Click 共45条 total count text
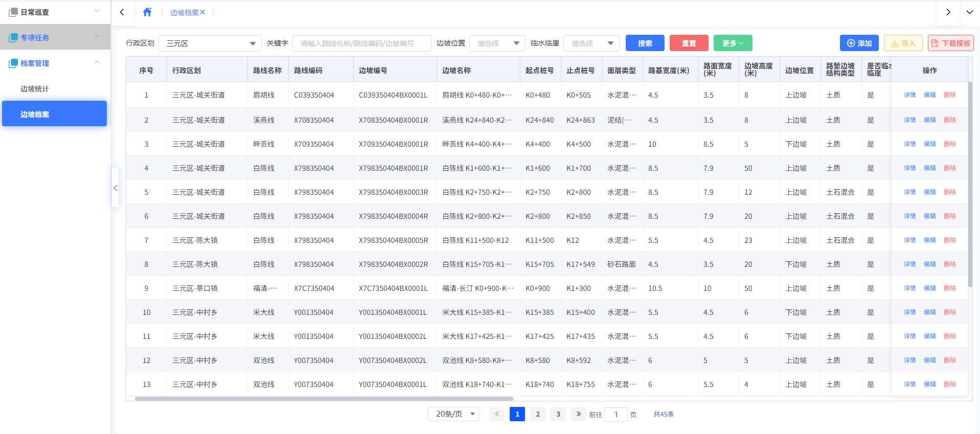The height and width of the screenshot is (434, 980). pos(664,414)
